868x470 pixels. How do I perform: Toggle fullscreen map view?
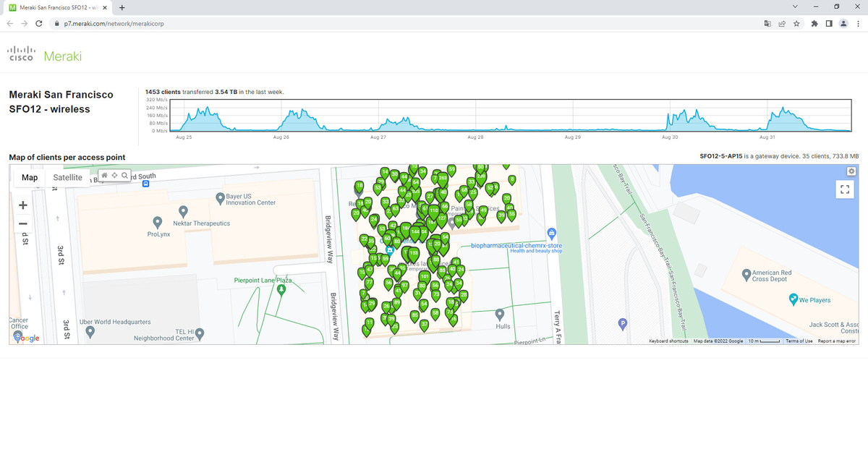(844, 189)
